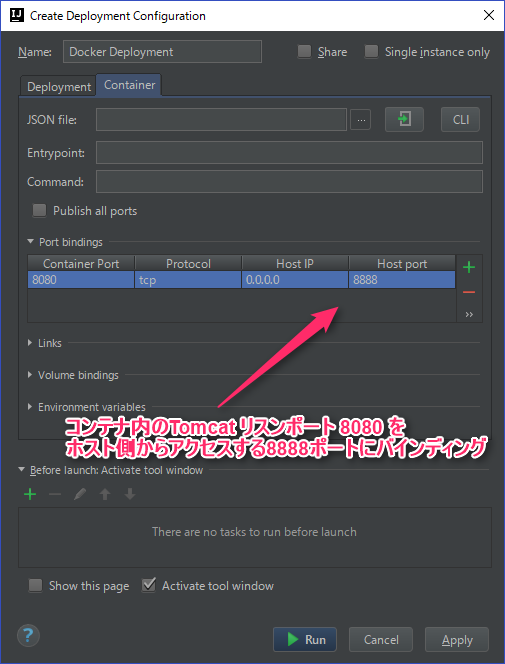Image resolution: width=505 pixels, height=664 pixels.
Task: Enable the Share checkbox
Action: click(x=304, y=52)
